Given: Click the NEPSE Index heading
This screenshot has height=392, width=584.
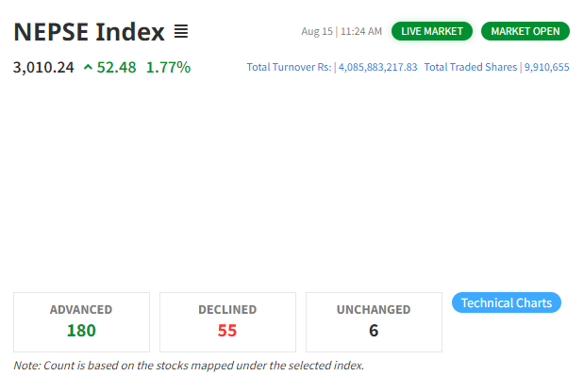Looking at the screenshot, I should pos(89,32).
